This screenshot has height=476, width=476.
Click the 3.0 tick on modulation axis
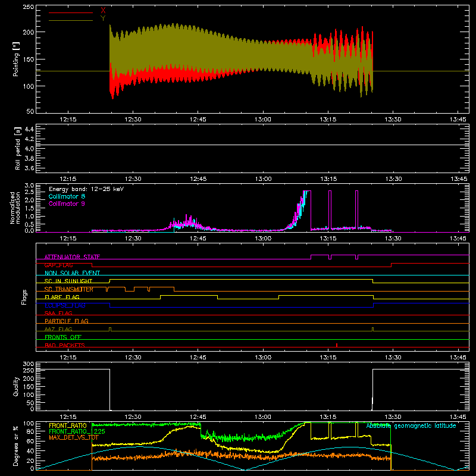[29, 186]
